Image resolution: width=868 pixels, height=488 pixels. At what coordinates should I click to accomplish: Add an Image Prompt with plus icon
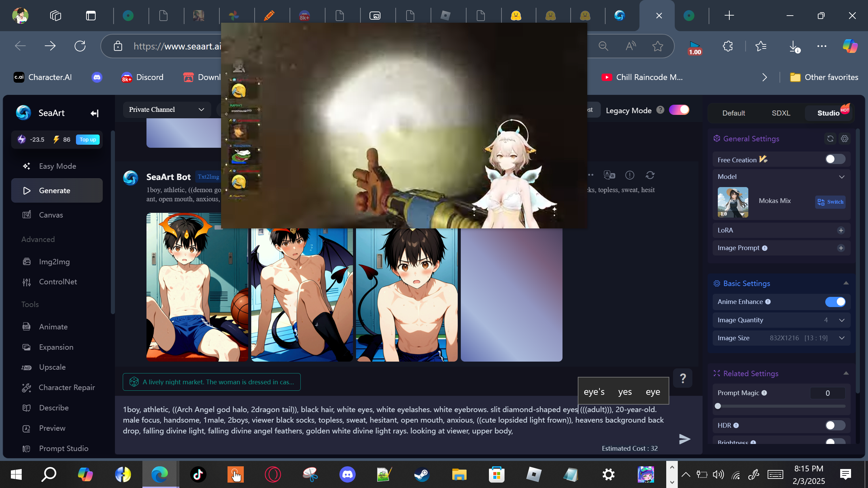pos(841,248)
